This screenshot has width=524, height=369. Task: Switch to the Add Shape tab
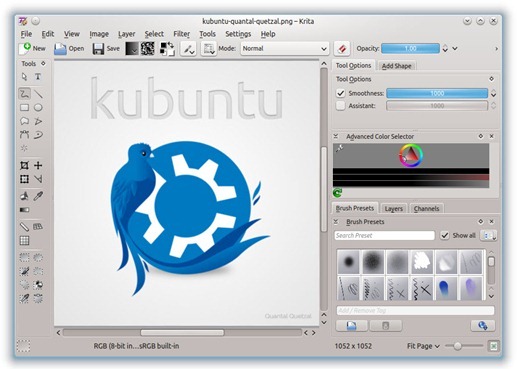pos(396,66)
